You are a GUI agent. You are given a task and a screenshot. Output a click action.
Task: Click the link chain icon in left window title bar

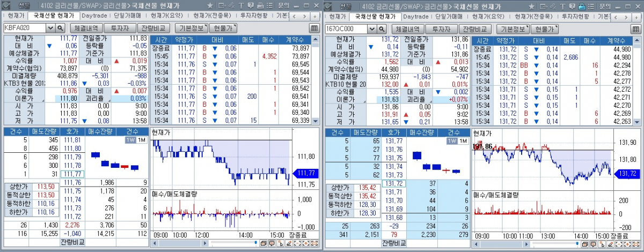(x=232, y=6)
